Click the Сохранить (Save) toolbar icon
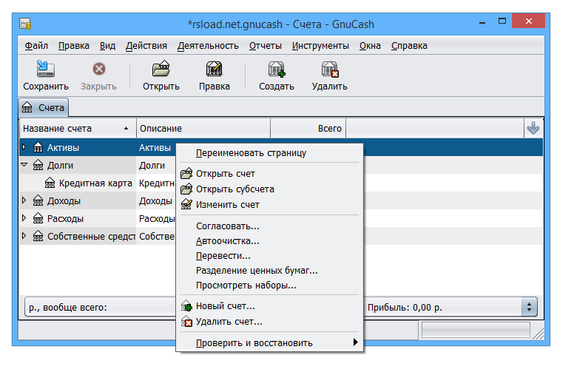 [46, 69]
